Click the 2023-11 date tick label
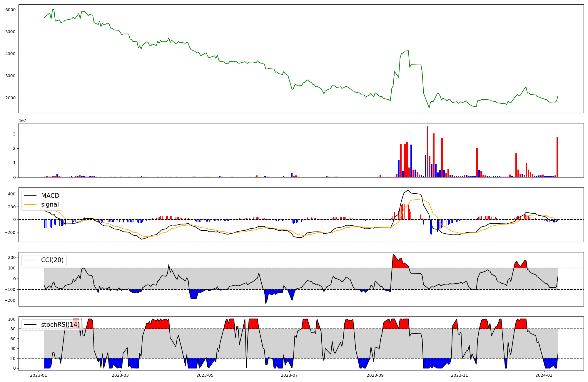 459,375
